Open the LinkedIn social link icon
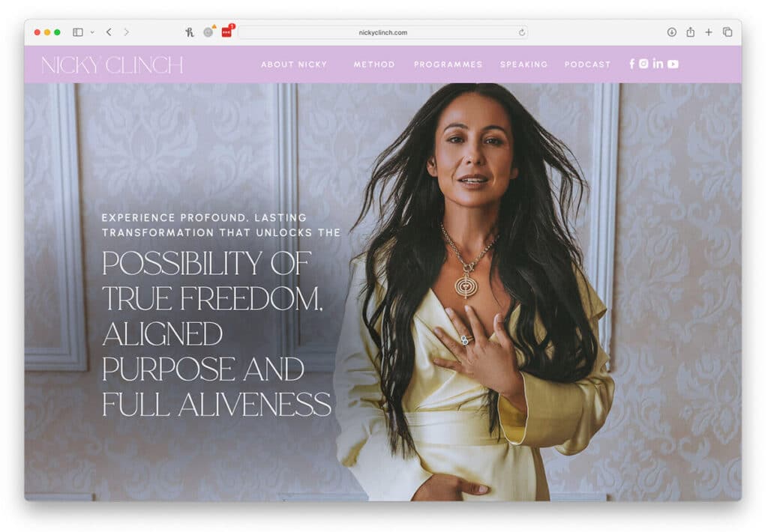768x532 pixels. tap(658, 64)
